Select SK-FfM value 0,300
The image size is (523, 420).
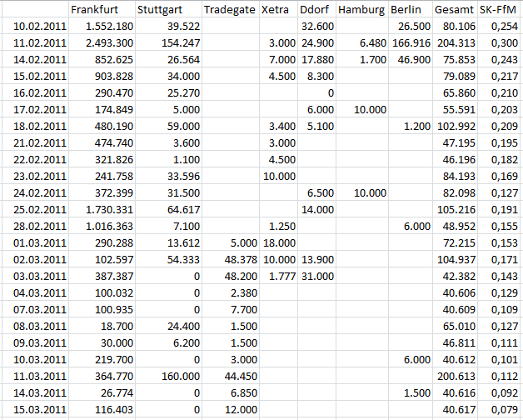(x=499, y=42)
